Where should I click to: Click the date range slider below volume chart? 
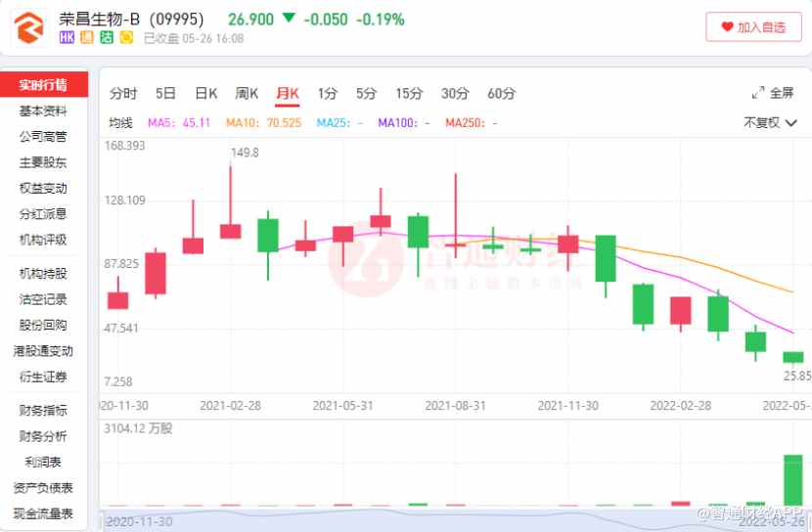[x=455, y=519]
